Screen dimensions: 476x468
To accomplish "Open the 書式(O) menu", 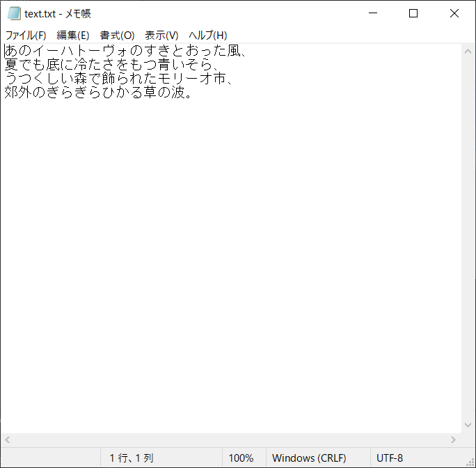I will pyautogui.click(x=117, y=36).
